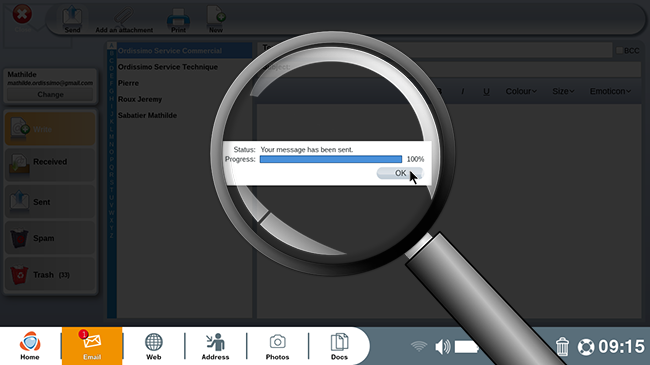Click the lifebuoy help icon

tap(586, 347)
